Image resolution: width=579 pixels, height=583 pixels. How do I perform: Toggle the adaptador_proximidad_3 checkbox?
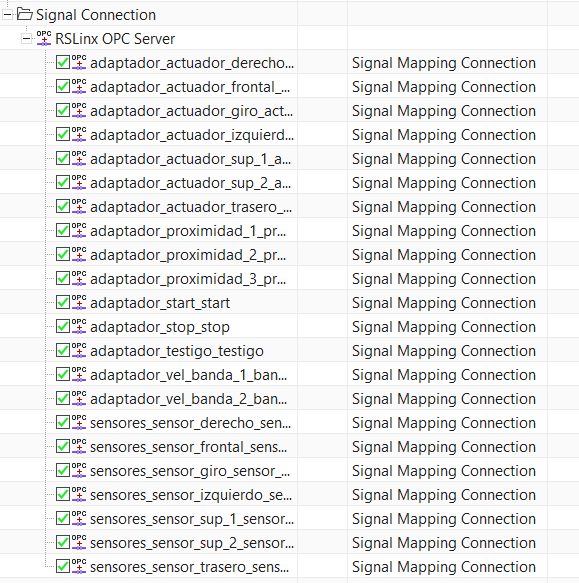(x=62, y=278)
